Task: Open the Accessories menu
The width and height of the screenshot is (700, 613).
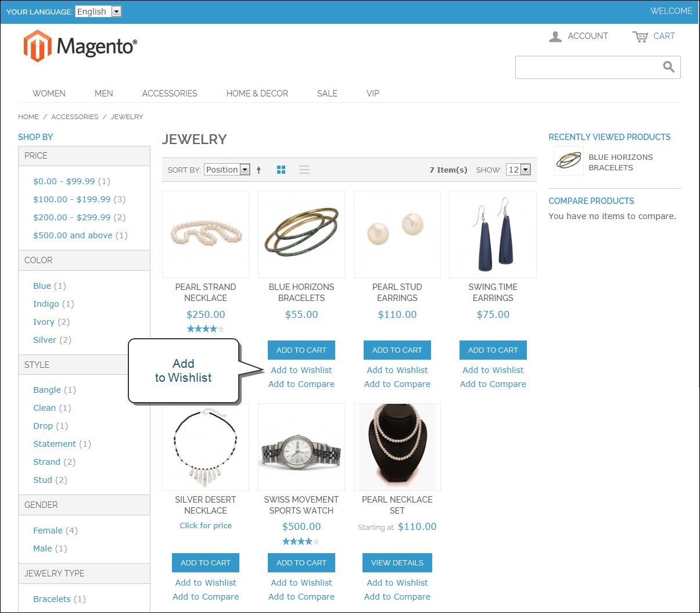Action: 170,94
